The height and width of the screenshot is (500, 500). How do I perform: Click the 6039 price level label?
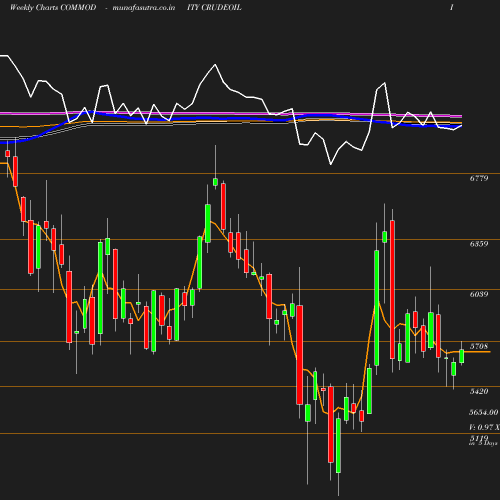[x=479, y=294]
